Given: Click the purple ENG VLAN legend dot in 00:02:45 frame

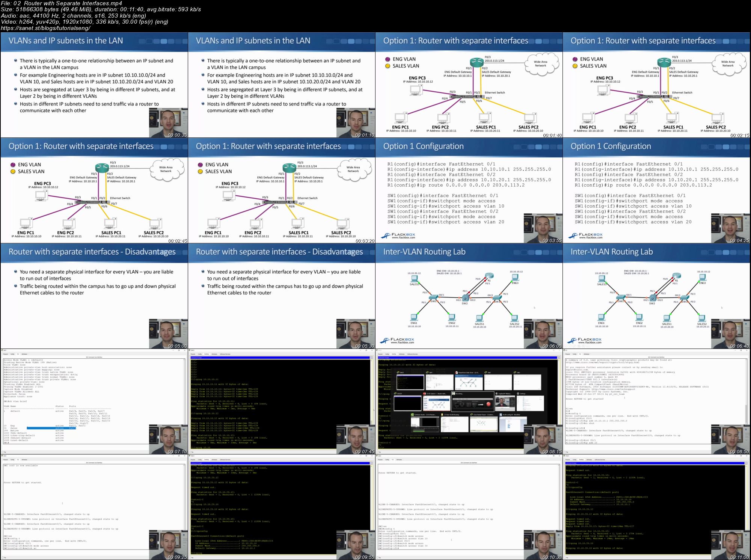Looking at the screenshot, I should click(x=13, y=165).
